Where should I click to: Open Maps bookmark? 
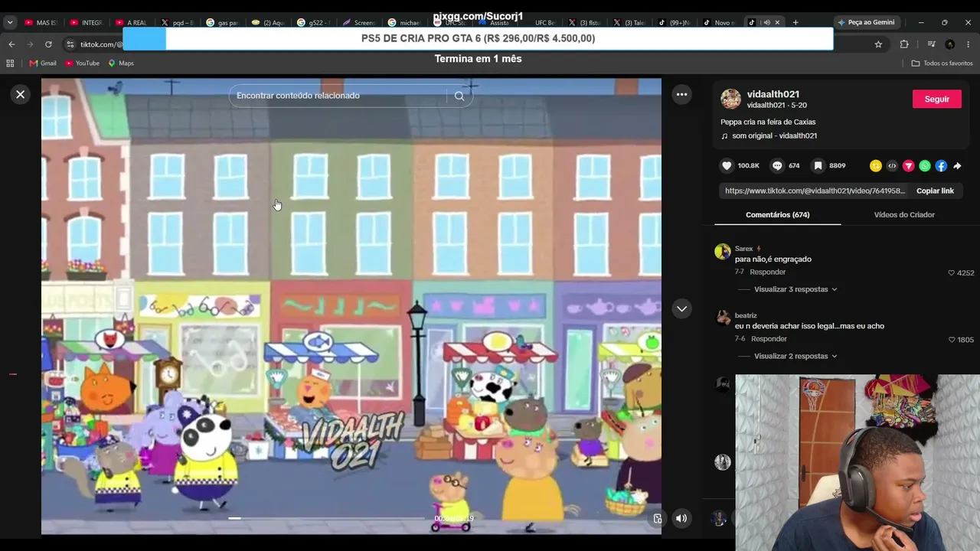point(121,63)
